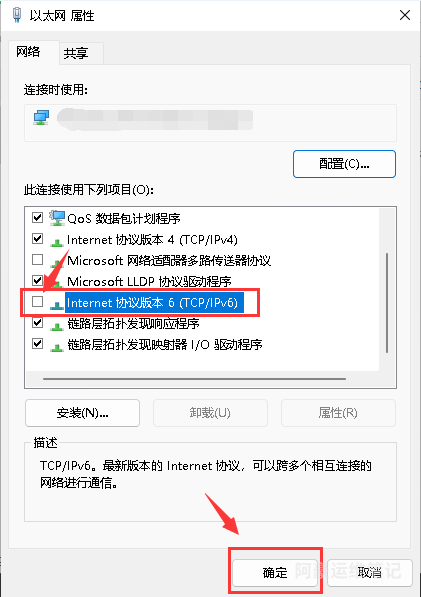Image resolution: width=421 pixels, height=597 pixels.
Task: Select the TCP/IPv6 protocol icon
Action: (57, 304)
